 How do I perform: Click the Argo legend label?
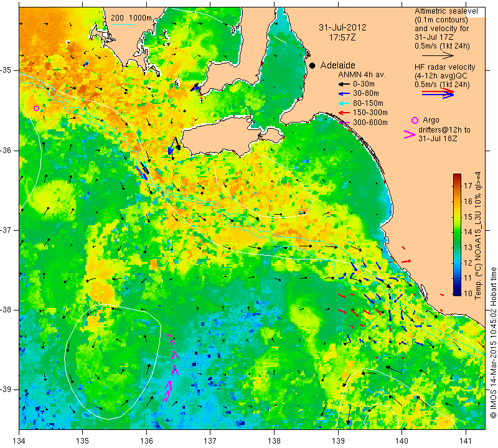(x=431, y=120)
